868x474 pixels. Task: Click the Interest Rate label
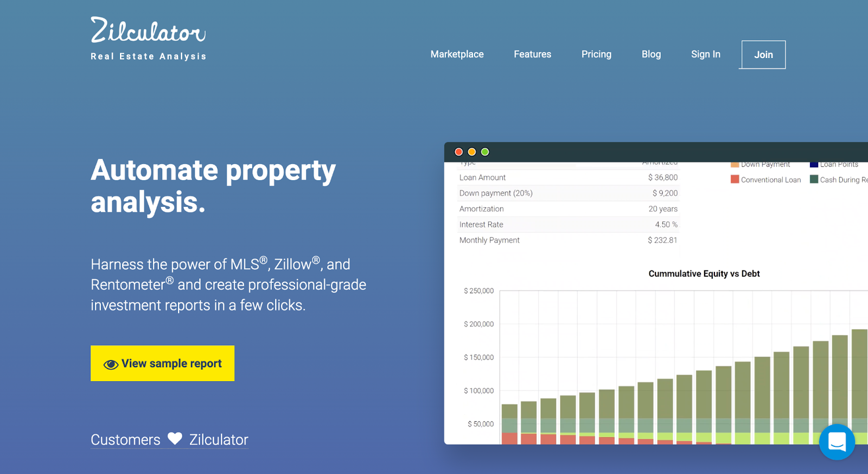tap(481, 225)
